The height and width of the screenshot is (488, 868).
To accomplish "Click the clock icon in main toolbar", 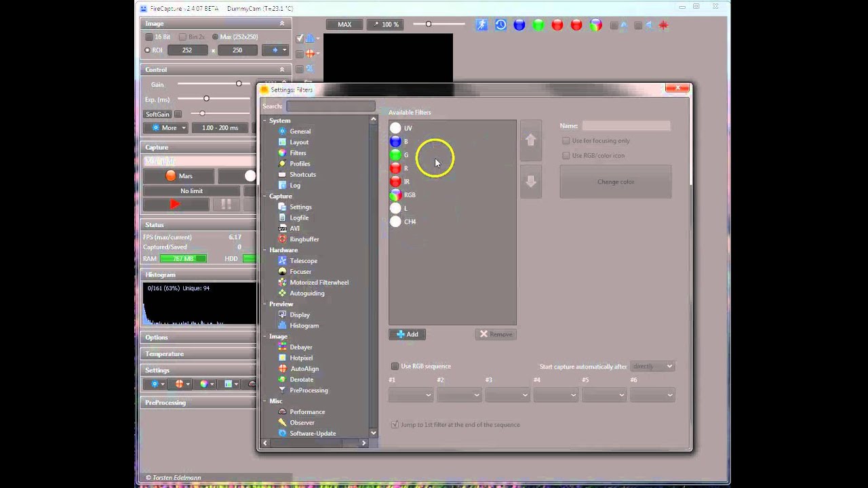I will pos(500,25).
